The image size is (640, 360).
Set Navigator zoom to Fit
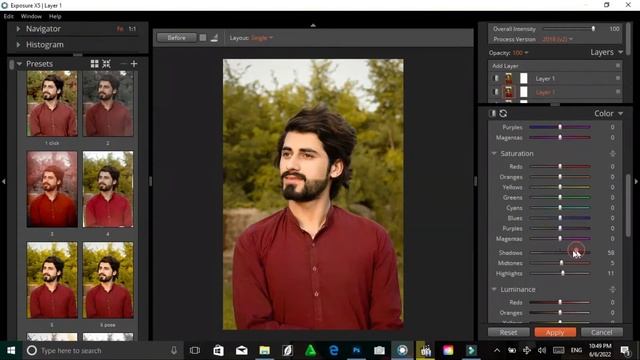click(x=120, y=29)
